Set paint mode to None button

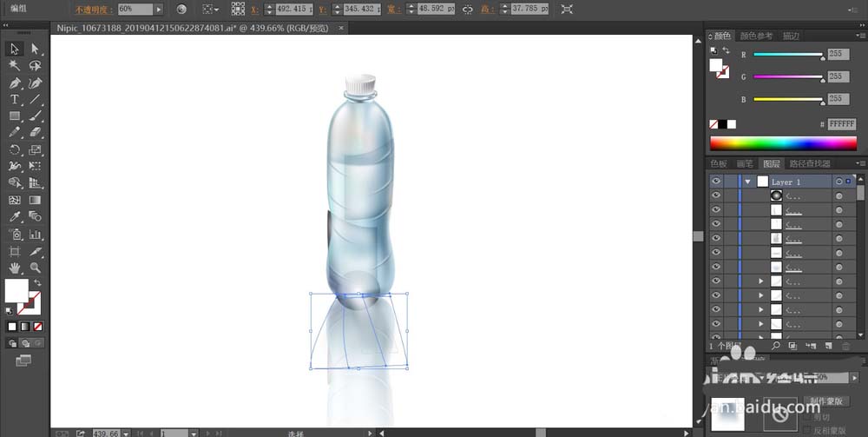tap(37, 326)
